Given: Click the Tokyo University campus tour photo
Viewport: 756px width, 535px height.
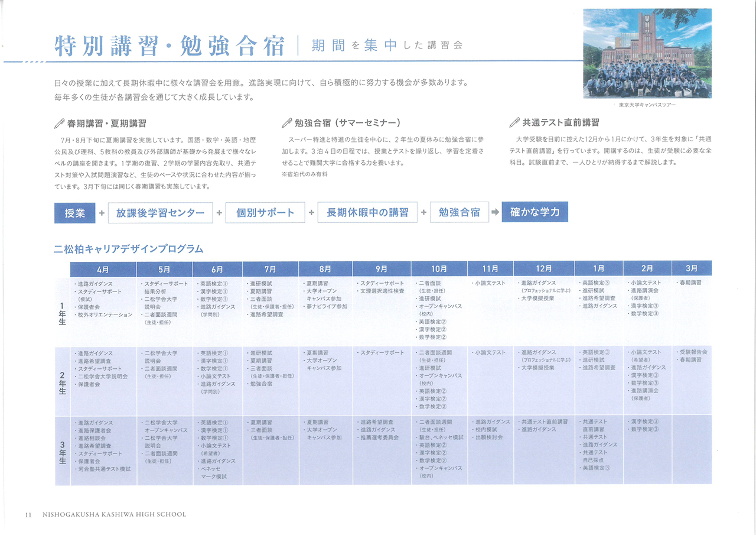Looking at the screenshot, I should pos(647,53).
